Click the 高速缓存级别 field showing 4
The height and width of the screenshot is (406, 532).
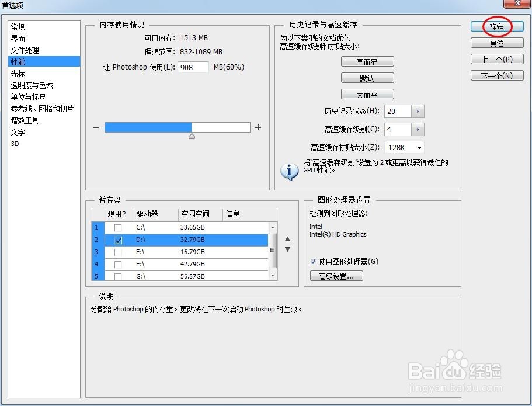[x=398, y=129]
